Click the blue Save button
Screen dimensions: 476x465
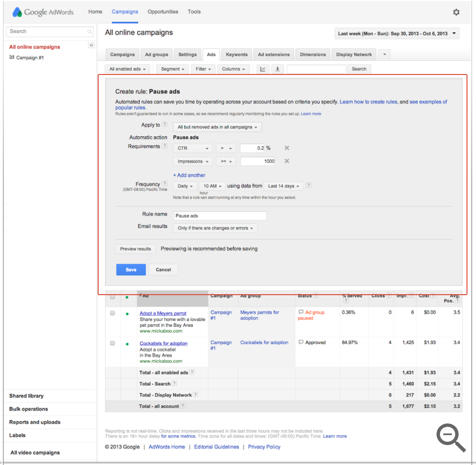pyautogui.click(x=131, y=270)
